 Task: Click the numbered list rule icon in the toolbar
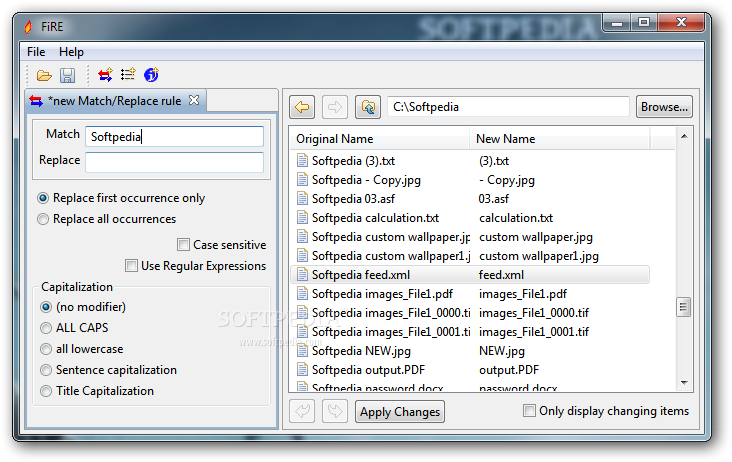point(128,74)
